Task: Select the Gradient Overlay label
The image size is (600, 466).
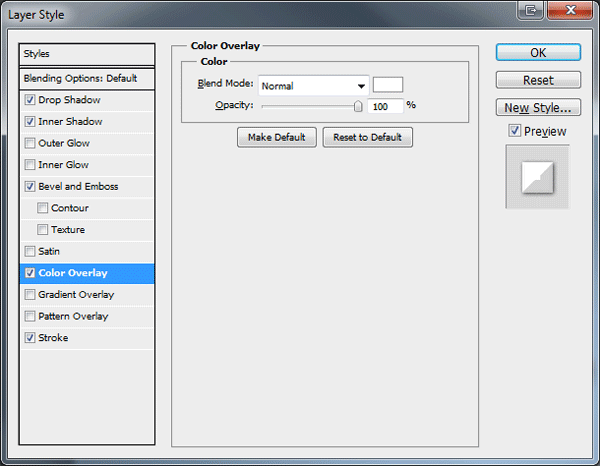Action: click(76, 295)
